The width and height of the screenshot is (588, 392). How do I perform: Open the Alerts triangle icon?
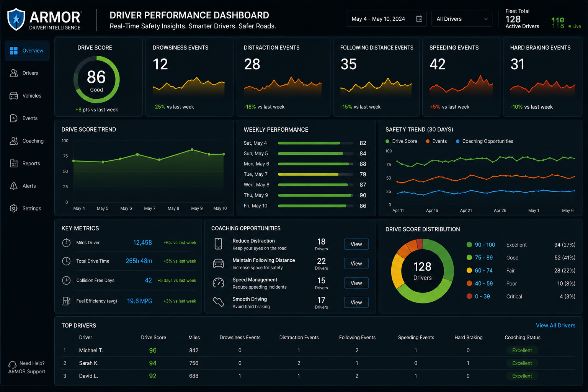coord(14,186)
